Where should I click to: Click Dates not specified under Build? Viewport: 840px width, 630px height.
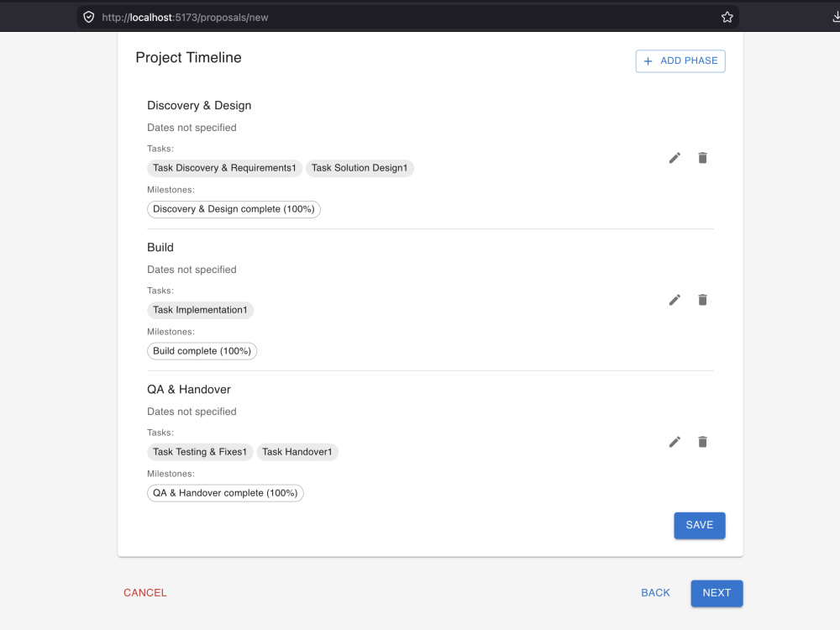[x=192, y=270]
